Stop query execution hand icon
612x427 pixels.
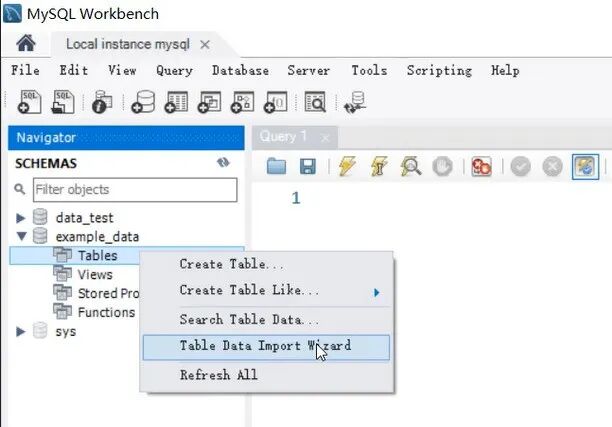point(443,167)
